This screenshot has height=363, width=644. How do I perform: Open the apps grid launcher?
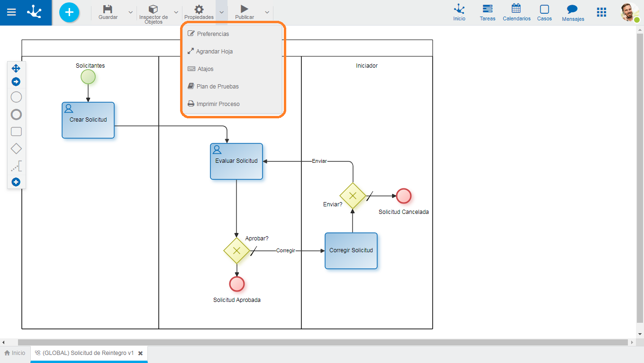pyautogui.click(x=601, y=12)
